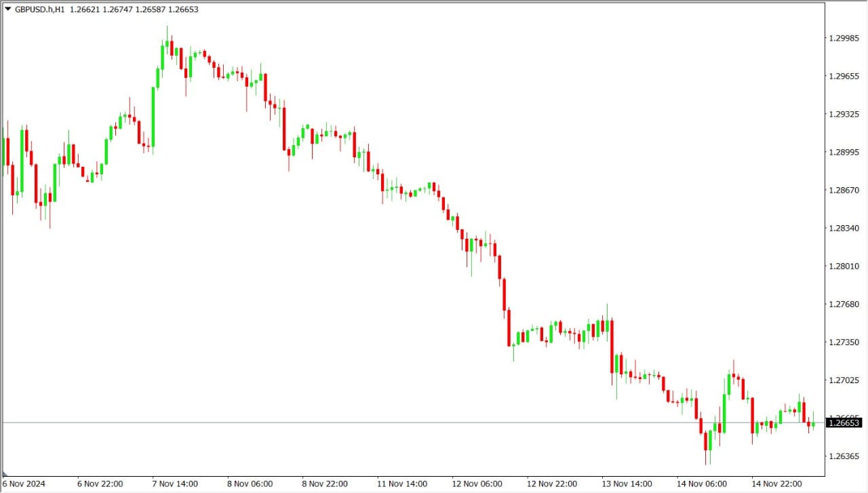Click the 8 Nov 22:00 time label
This screenshot has height=493, width=868.
tap(325, 484)
